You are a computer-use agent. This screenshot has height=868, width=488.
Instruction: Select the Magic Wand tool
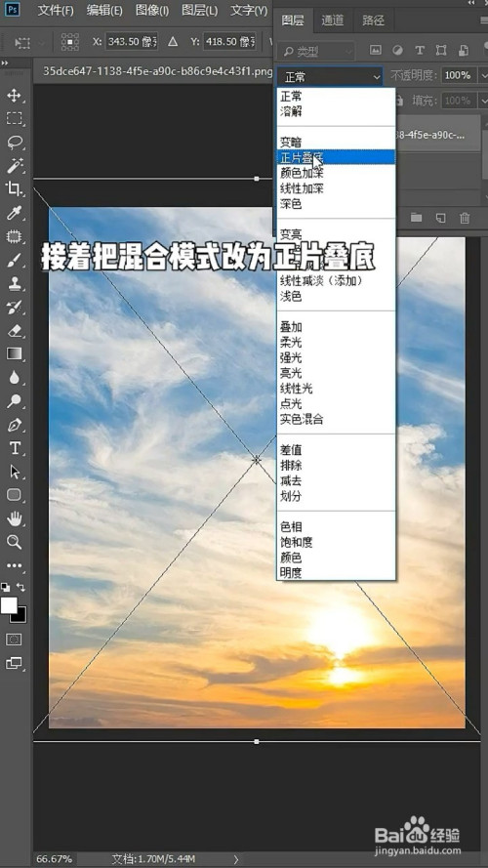click(x=14, y=165)
